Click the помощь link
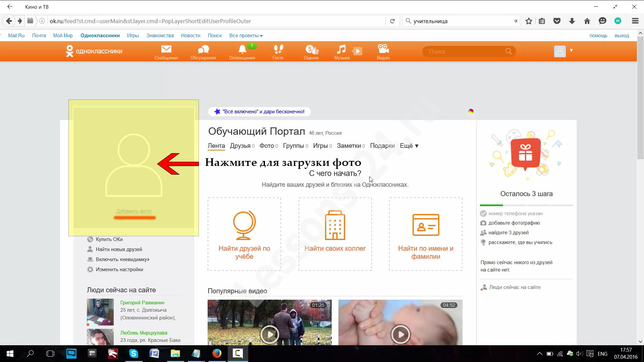The image size is (644, 362). (x=598, y=36)
